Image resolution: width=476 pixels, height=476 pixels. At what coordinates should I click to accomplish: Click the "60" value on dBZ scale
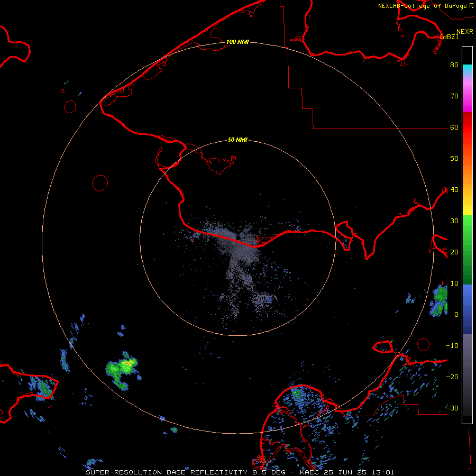454,127
